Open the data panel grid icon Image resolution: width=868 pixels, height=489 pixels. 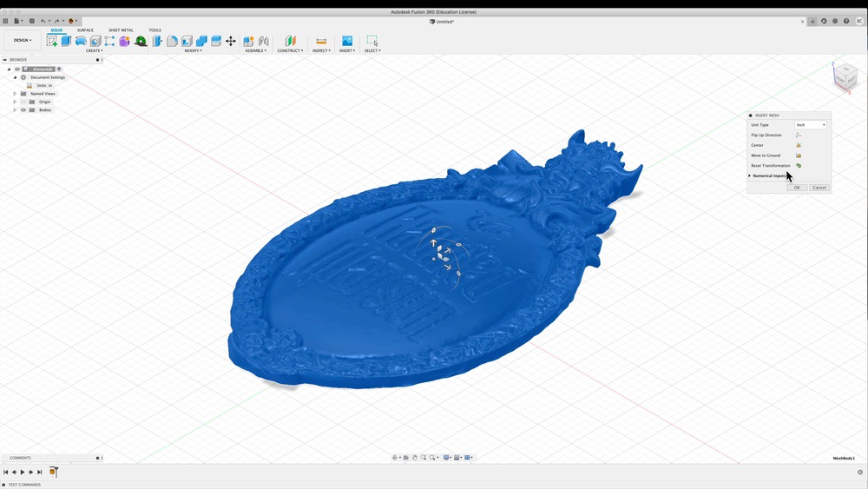tap(5, 21)
